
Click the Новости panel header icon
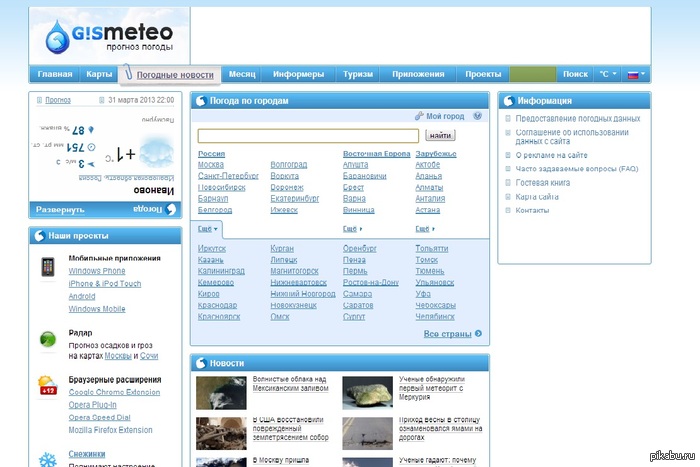[x=201, y=363]
